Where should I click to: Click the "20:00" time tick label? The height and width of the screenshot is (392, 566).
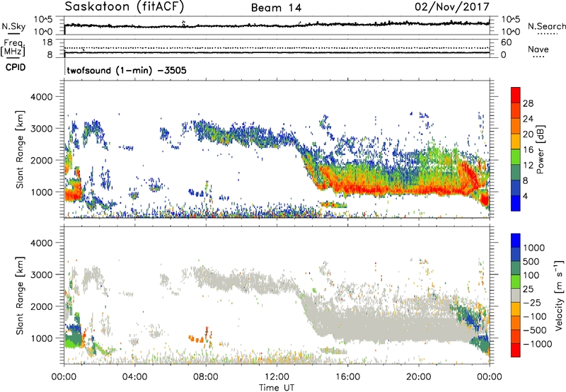point(419,377)
